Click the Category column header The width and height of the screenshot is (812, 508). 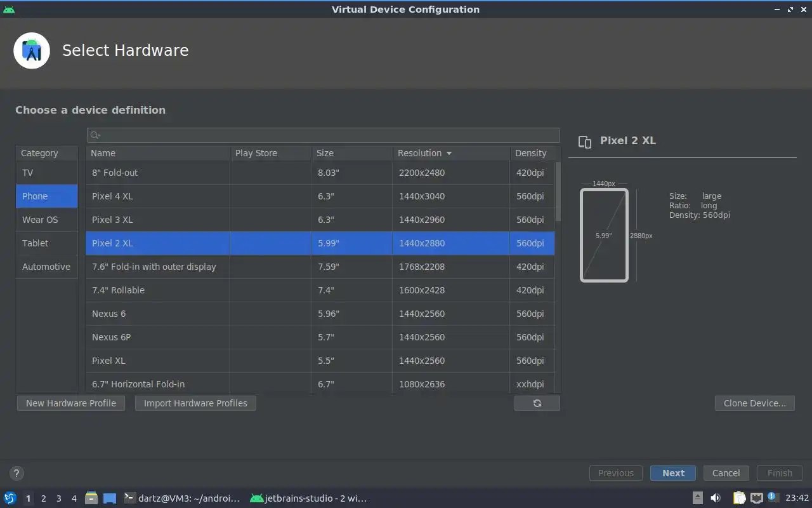pos(47,153)
